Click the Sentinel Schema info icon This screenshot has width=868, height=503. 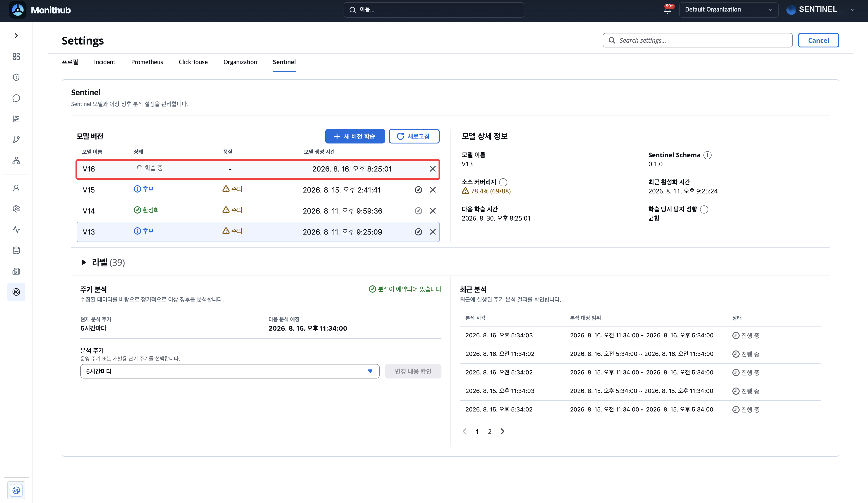pos(708,155)
